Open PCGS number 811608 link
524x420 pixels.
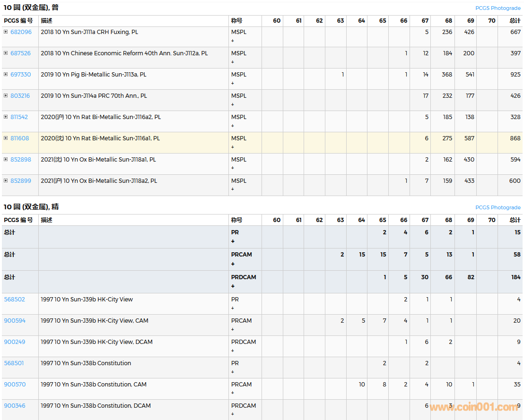click(x=20, y=138)
